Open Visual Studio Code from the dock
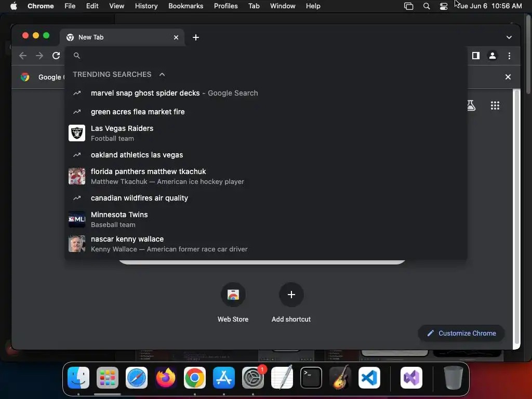Viewport: 532px width, 399px height. point(369,378)
